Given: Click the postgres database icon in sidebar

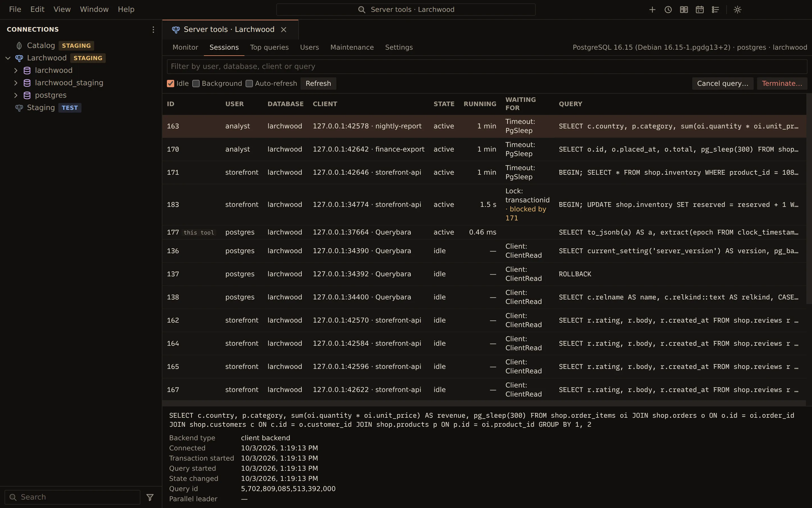Looking at the screenshot, I should coord(27,95).
